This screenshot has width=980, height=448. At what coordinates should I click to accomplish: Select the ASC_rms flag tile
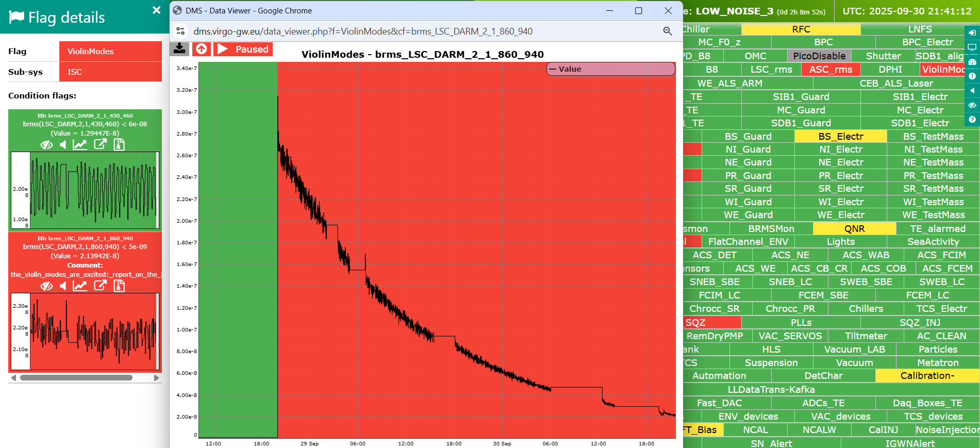830,70
